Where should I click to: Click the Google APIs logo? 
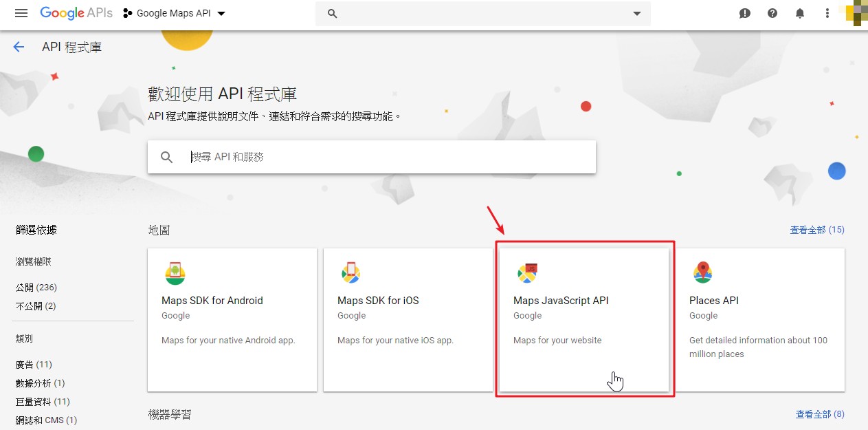[x=76, y=13]
